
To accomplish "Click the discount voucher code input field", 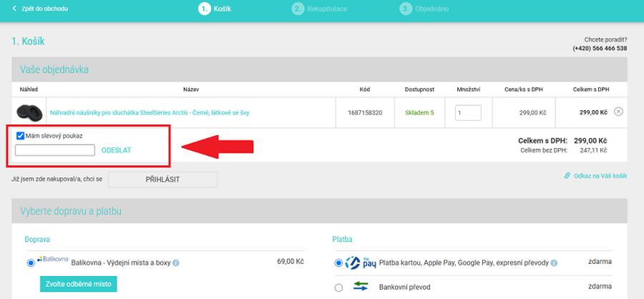I will click(x=55, y=150).
